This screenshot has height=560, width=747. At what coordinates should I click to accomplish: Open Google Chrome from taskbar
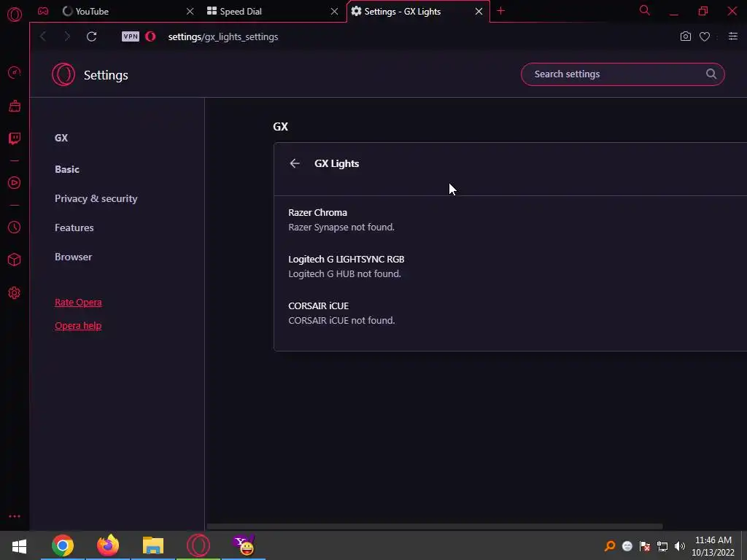click(63, 545)
